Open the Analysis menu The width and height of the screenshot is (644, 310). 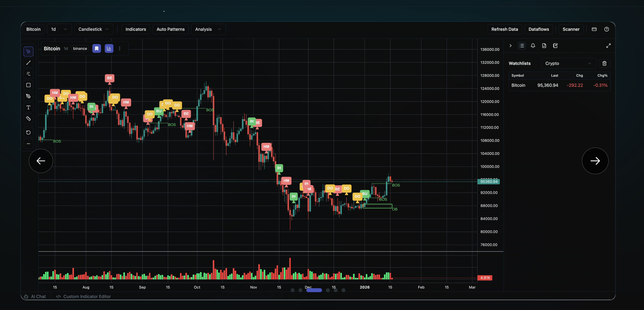coord(208,29)
